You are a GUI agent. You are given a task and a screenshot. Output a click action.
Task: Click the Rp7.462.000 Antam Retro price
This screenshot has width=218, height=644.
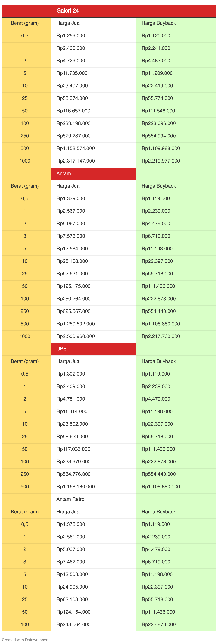click(71, 562)
